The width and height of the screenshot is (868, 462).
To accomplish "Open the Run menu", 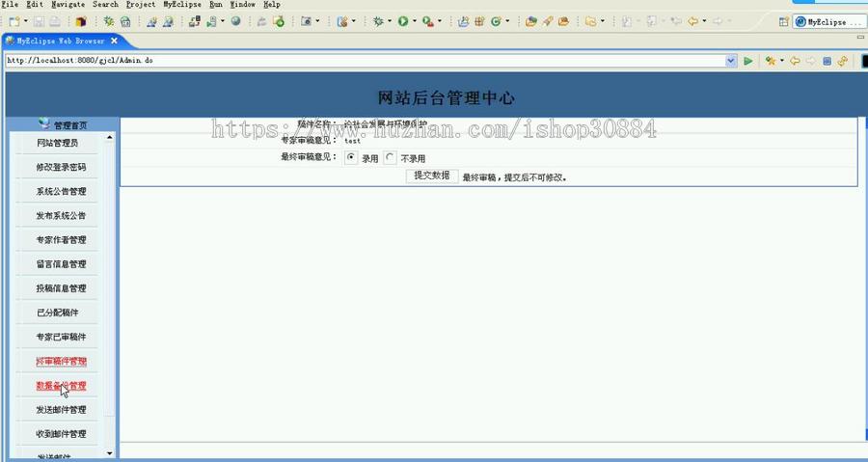I will click(216, 5).
